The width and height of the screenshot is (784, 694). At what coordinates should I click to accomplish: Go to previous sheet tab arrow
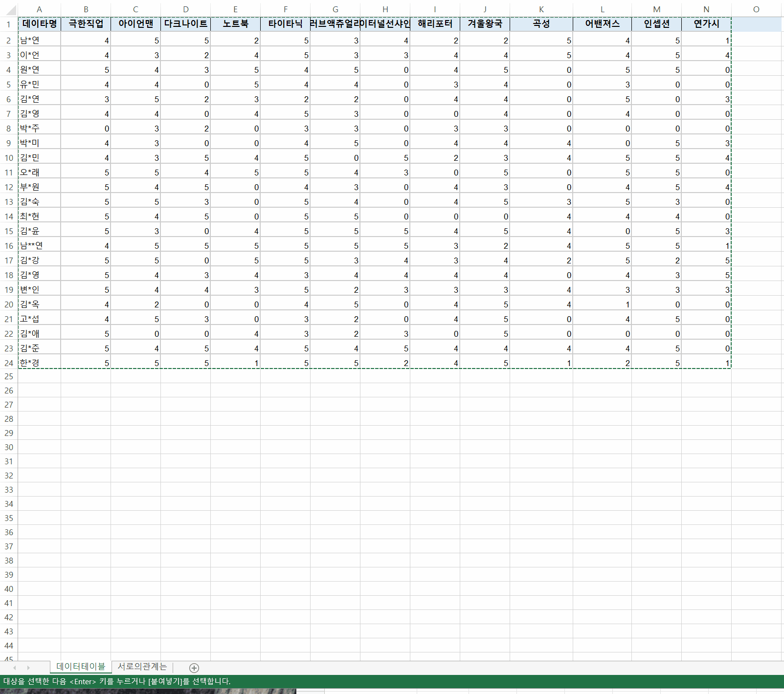coord(15,668)
